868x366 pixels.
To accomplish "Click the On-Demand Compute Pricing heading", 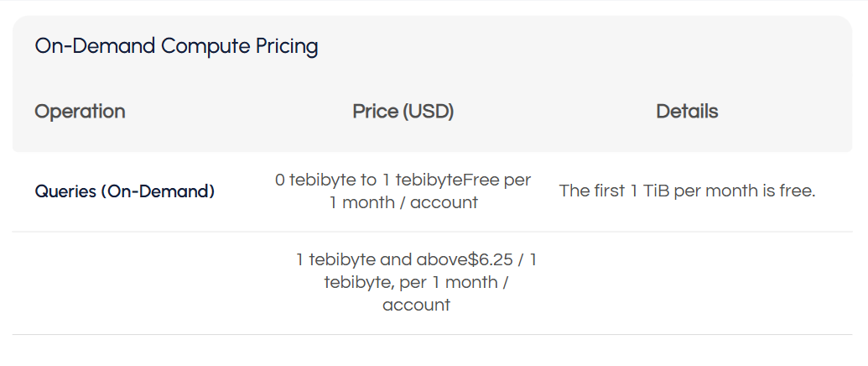I will point(176,46).
